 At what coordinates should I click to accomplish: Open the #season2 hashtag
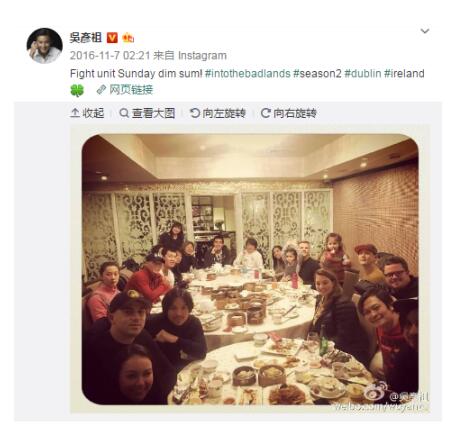point(317,73)
